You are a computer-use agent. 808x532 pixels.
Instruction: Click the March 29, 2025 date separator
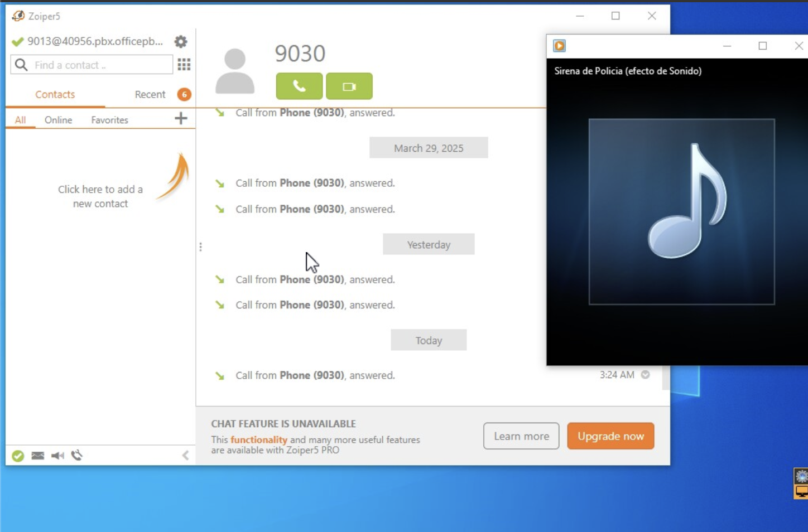(429, 148)
